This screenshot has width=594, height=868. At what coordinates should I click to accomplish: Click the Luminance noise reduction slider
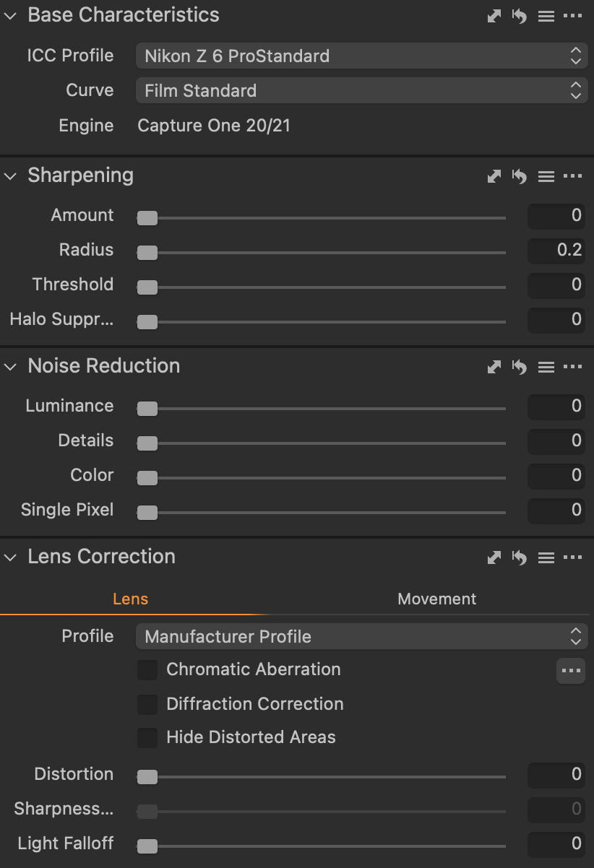[x=322, y=409]
